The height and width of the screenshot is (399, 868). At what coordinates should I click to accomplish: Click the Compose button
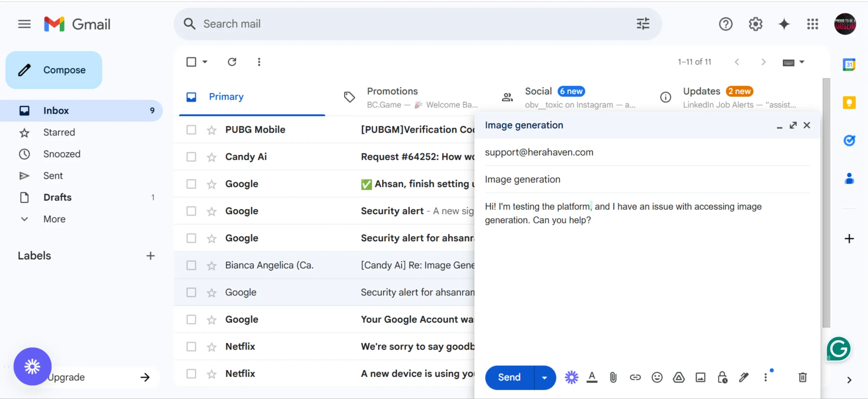(54, 70)
